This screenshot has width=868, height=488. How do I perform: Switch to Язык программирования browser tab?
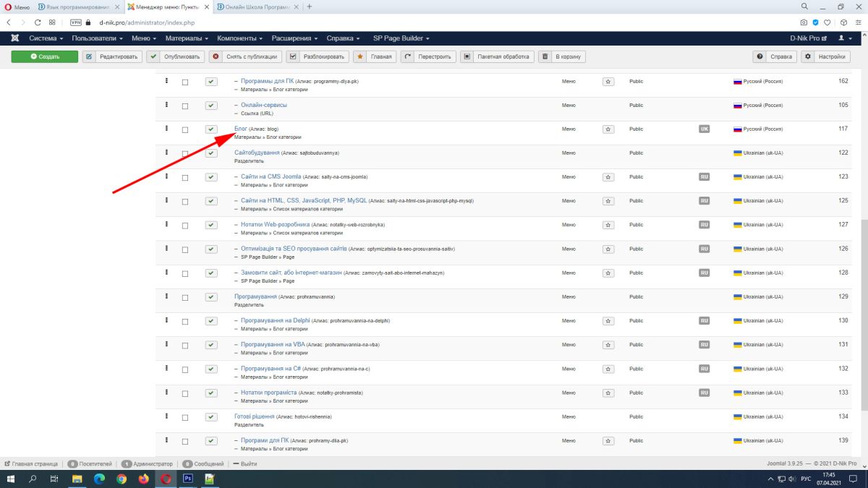(x=78, y=7)
